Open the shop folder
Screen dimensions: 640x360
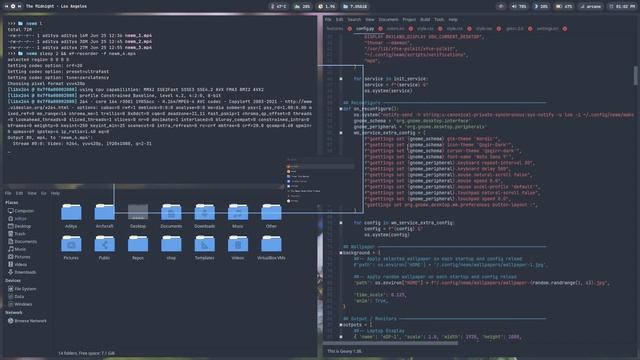(171, 247)
